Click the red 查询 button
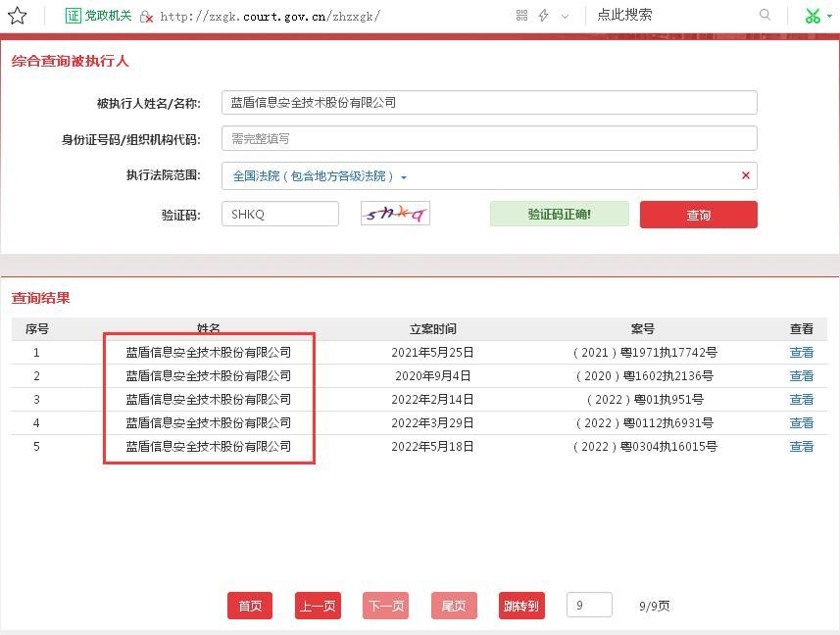Viewport: 840px width, 635px height. tap(699, 215)
